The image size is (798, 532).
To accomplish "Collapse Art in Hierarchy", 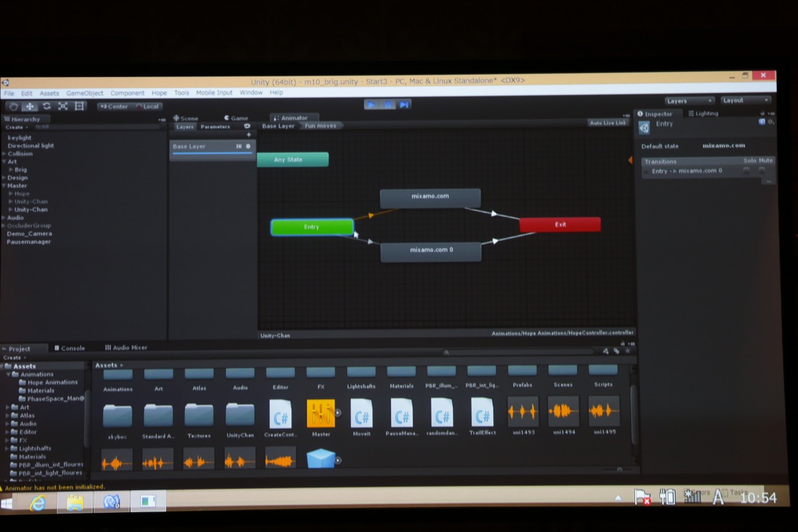I will [x=4, y=162].
